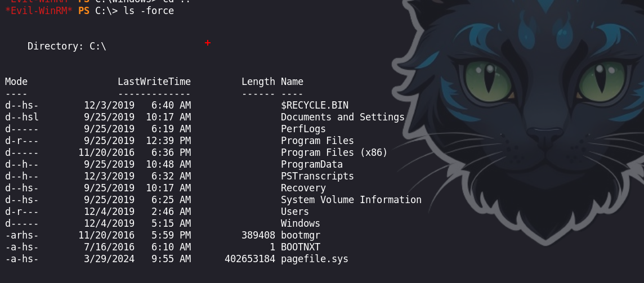Click the ProgramData folder name
The image size is (644, 283).
point(312,164)
